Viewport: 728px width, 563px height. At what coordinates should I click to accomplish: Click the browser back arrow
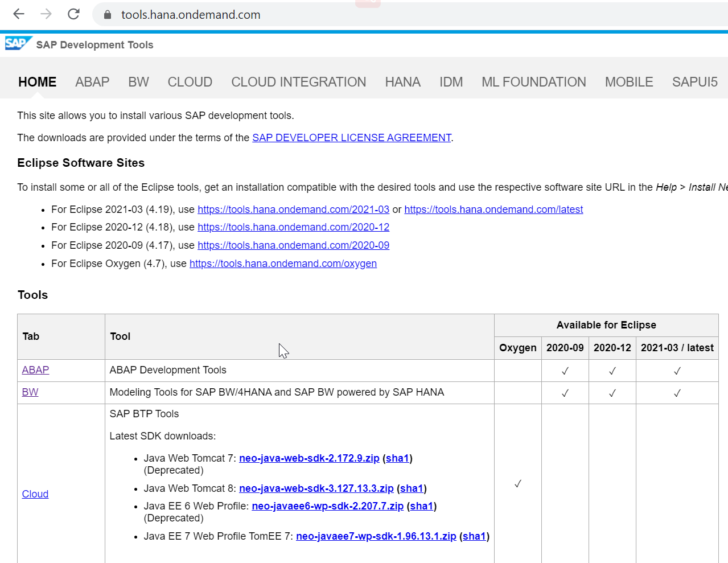18,14
